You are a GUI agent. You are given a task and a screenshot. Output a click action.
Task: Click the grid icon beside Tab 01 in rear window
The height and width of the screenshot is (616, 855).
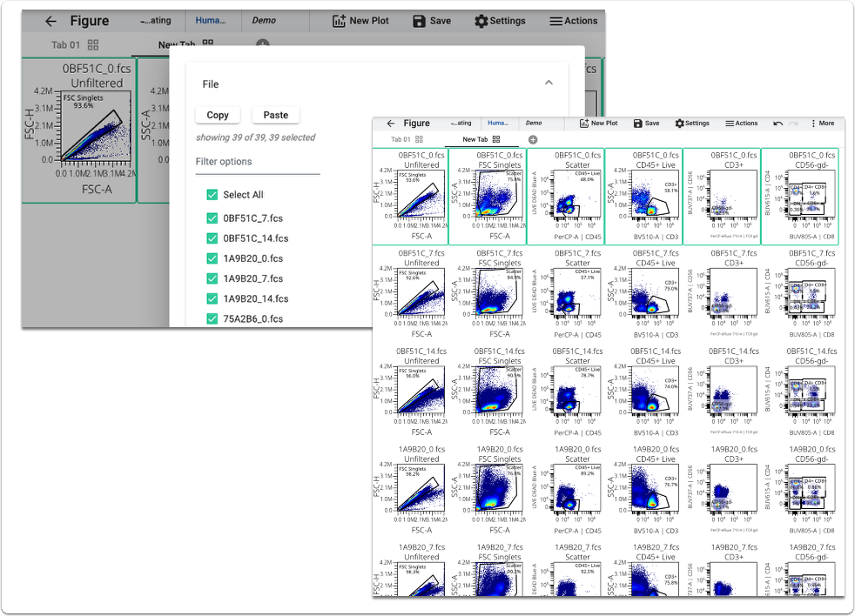(x=93, y=44)
